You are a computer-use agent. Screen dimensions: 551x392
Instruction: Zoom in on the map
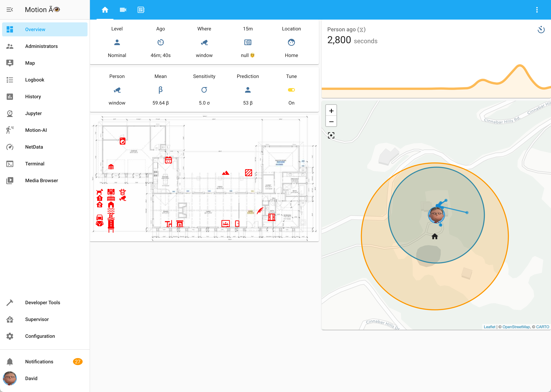(331, 111)
